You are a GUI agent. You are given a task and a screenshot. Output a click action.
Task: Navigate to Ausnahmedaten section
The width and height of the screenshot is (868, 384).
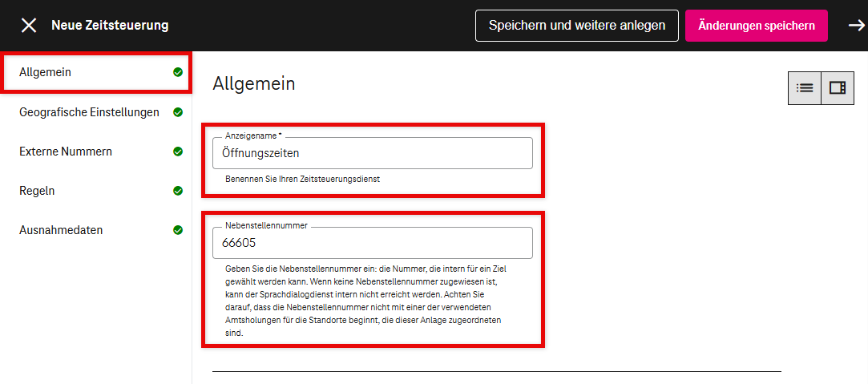pos(61,230)
